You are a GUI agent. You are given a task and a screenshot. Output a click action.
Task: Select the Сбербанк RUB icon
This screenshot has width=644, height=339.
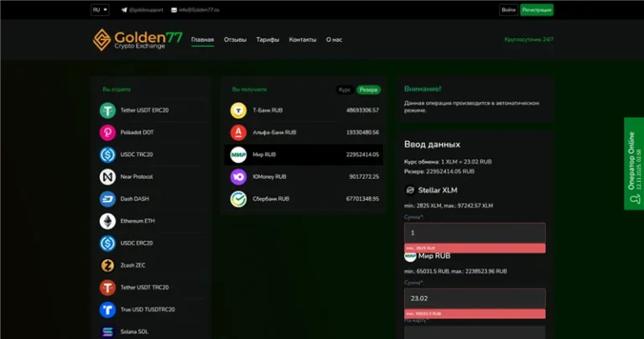238,199
